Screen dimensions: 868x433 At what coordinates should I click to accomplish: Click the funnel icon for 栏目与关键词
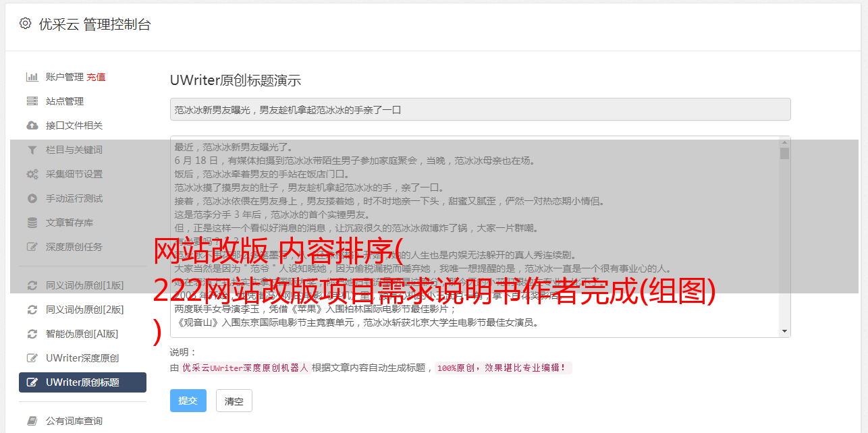tap(32, 150)
